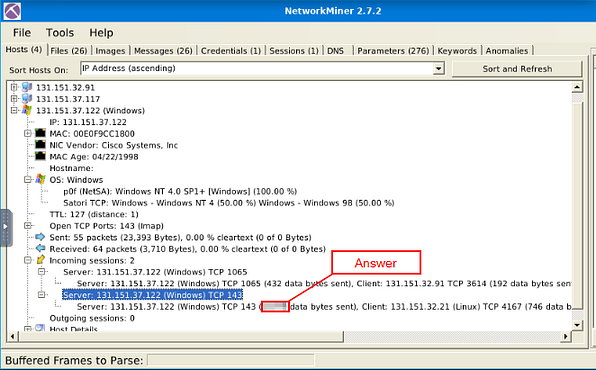Click the Buffered Frames to Parse progress bar
The image size is (596, 370).
pyautogui.click(x=231, y=360)
